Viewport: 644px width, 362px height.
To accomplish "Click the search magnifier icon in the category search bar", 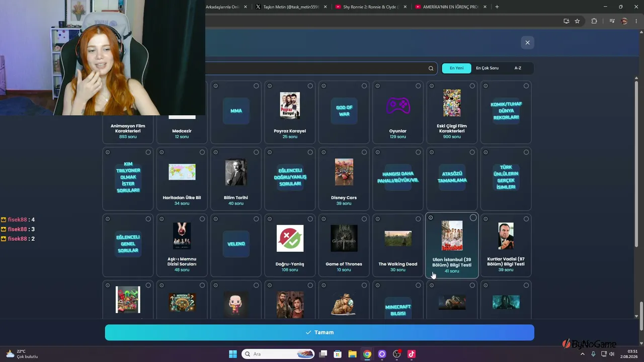I will click(x=431, y=68).
